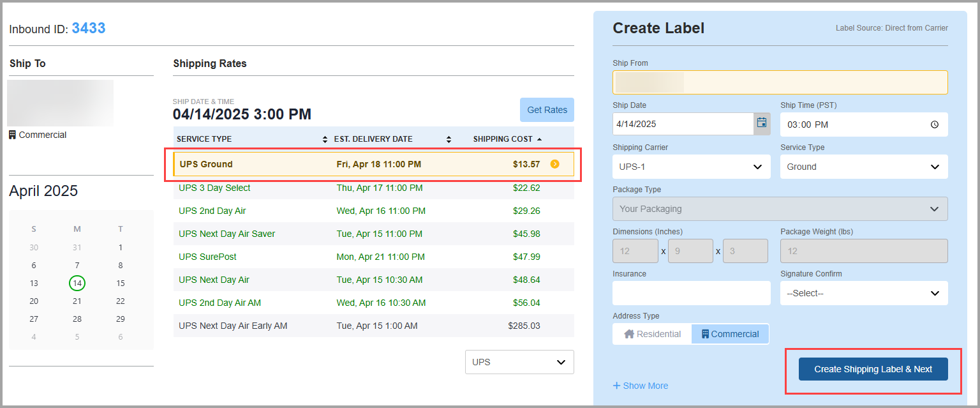This screenshot has width=980, height=408.
Task: Click the $47.99 shipping cost
Action: (526, 257)
